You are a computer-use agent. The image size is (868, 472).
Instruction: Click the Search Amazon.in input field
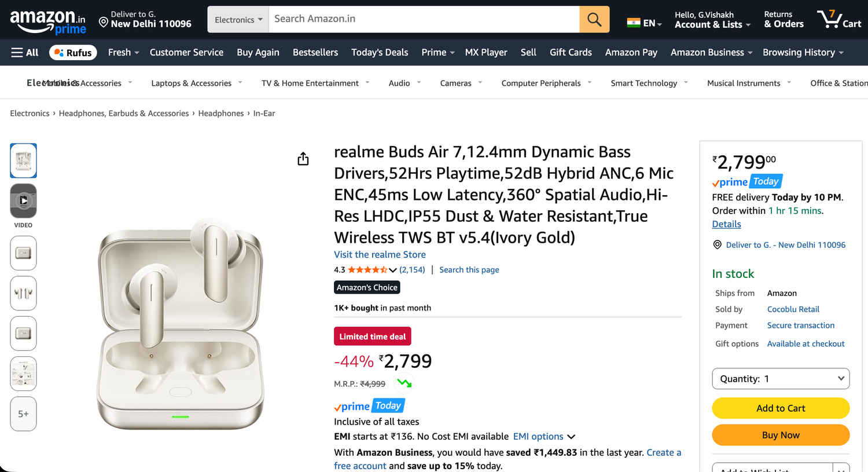coord(424,19)
